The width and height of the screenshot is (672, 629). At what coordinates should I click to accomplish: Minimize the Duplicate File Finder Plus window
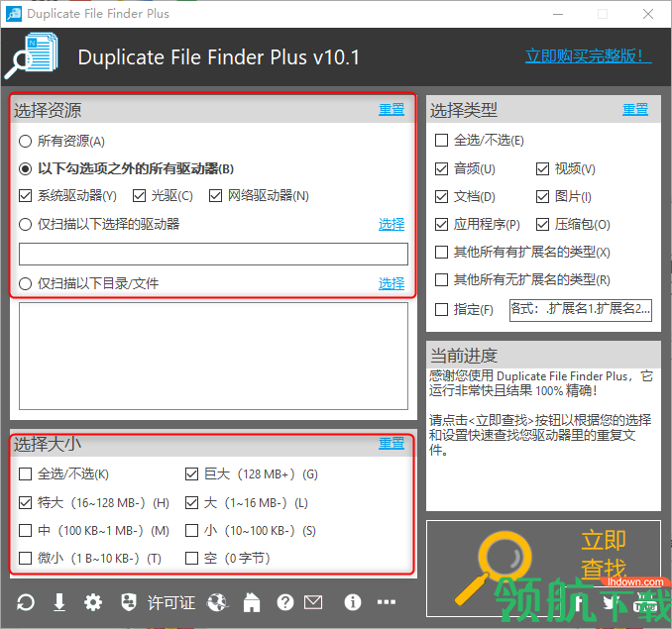click(x=558, y=14)
